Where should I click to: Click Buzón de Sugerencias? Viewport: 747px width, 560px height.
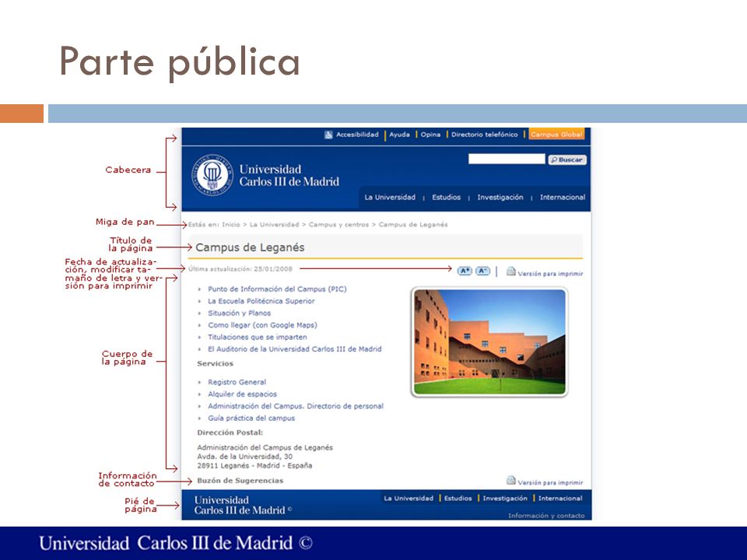[240, 481]
